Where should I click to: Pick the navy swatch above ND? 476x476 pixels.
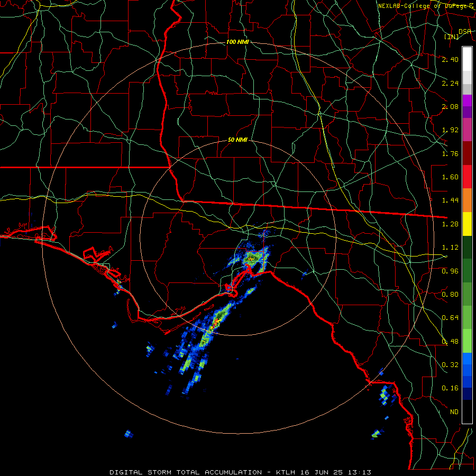467,395
